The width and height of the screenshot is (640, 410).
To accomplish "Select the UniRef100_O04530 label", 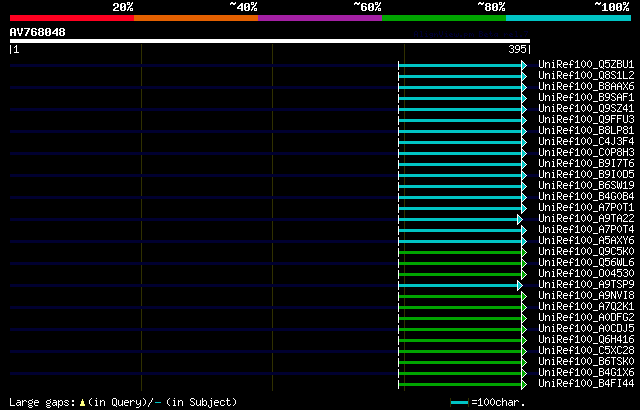I will [586, 274].
